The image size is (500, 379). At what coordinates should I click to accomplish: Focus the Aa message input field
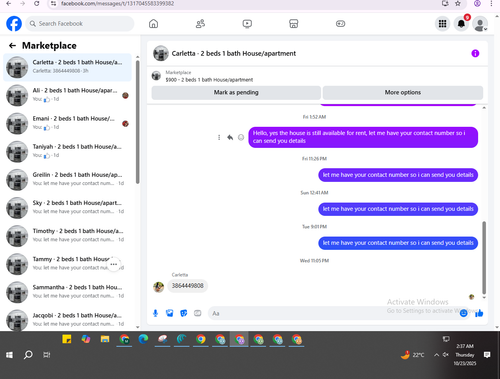(x=333, y=313)
